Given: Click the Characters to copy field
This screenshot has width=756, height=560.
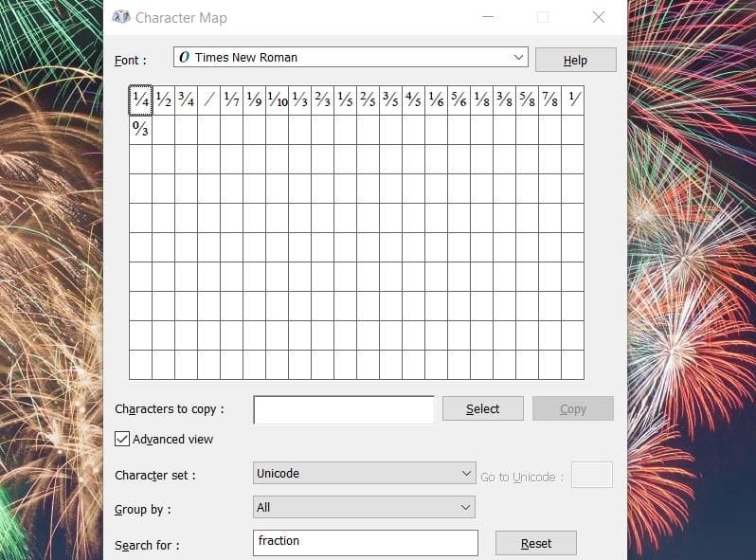Looking at the screenshot, I should click(343, 409).
